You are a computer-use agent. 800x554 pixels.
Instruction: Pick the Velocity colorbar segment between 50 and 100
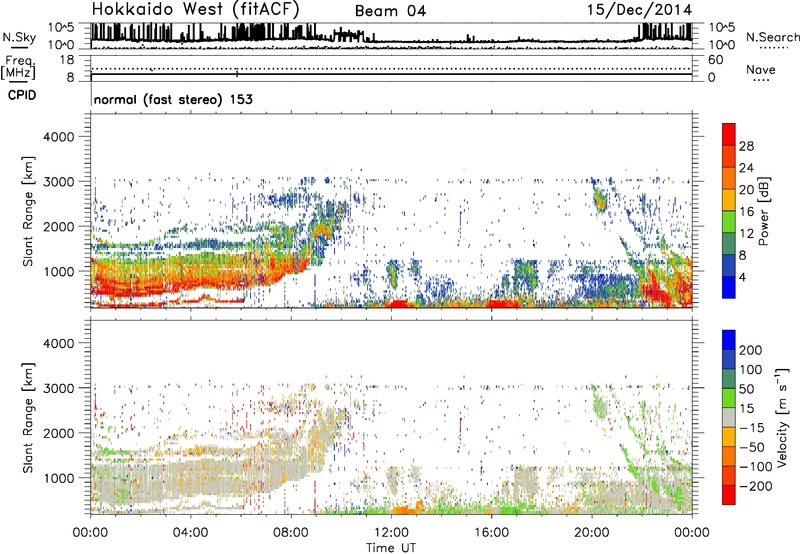[729, 379]
